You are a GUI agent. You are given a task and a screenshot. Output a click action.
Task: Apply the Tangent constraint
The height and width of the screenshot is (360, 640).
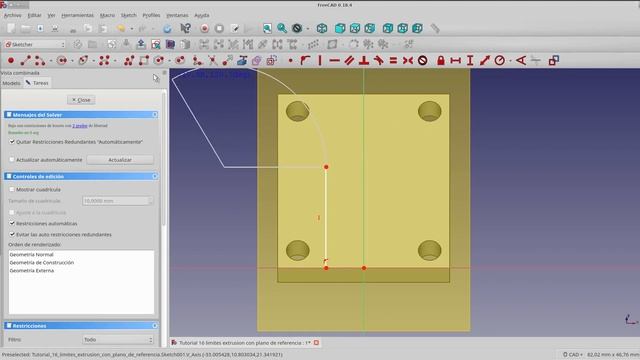(378, 61)
